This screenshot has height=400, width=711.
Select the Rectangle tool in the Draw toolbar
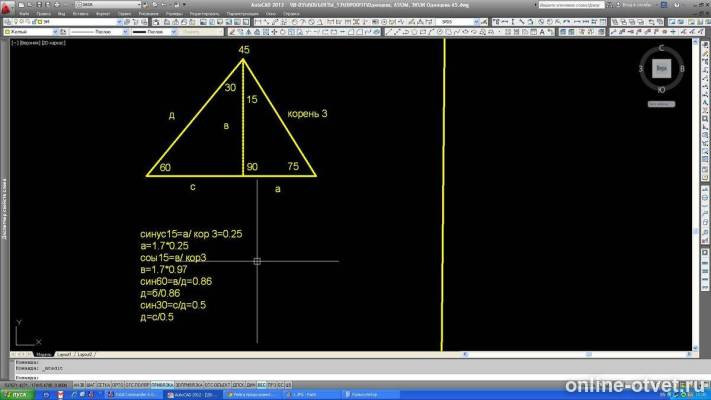(x=423, y=32)
